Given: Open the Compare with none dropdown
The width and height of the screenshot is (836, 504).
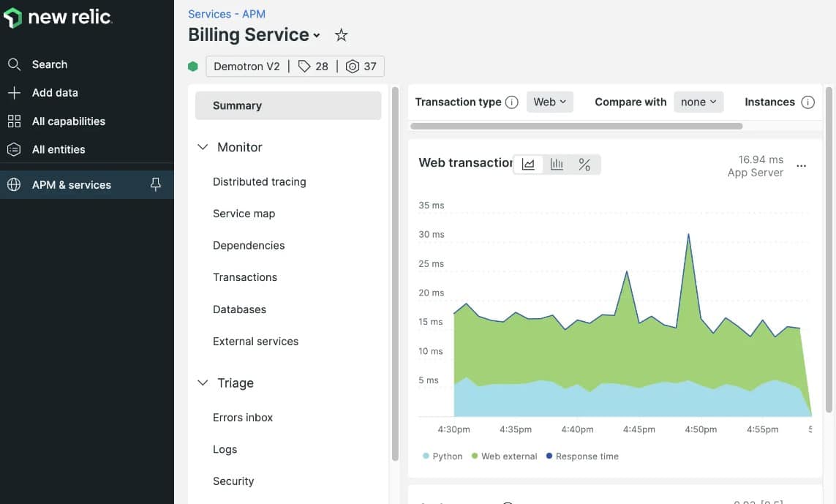Looking at the screenshot, I should (x=698, y=102).
